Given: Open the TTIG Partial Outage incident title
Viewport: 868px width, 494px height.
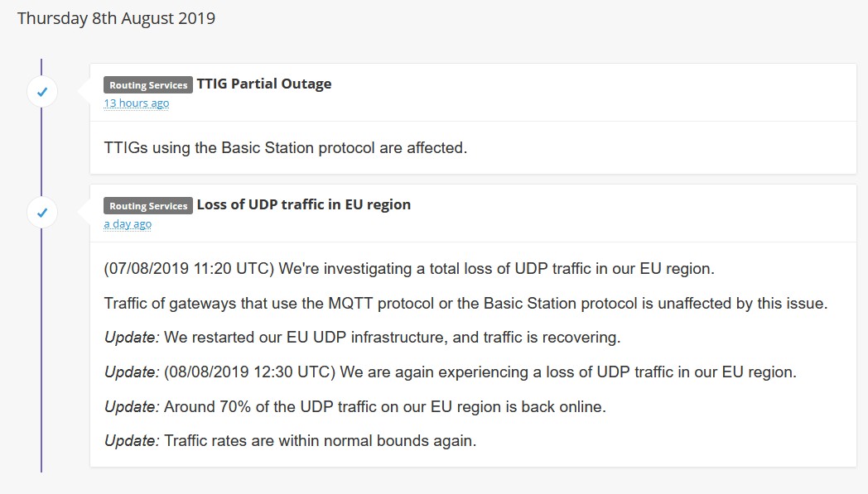Looking at the screenshot, I should (x=263, y=84).
